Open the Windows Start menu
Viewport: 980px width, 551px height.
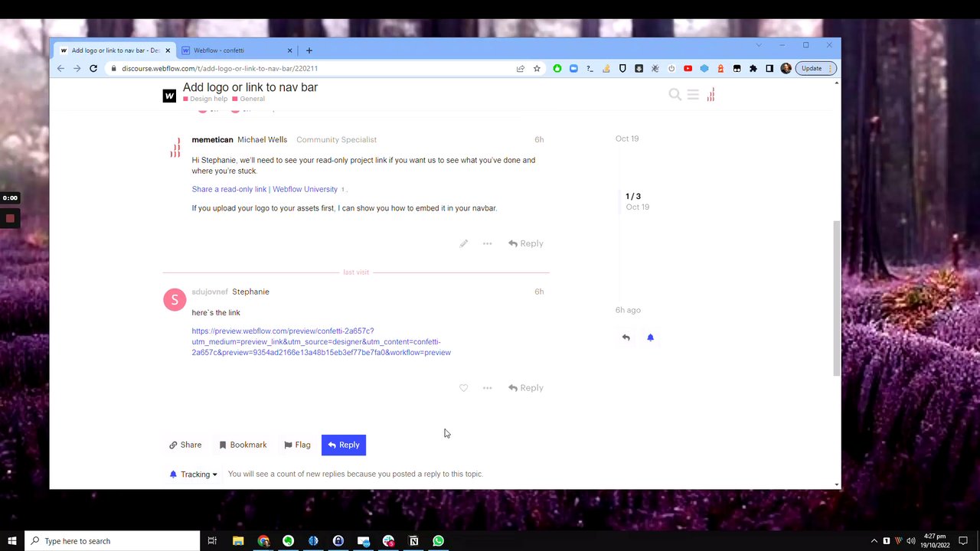(12, 541)
